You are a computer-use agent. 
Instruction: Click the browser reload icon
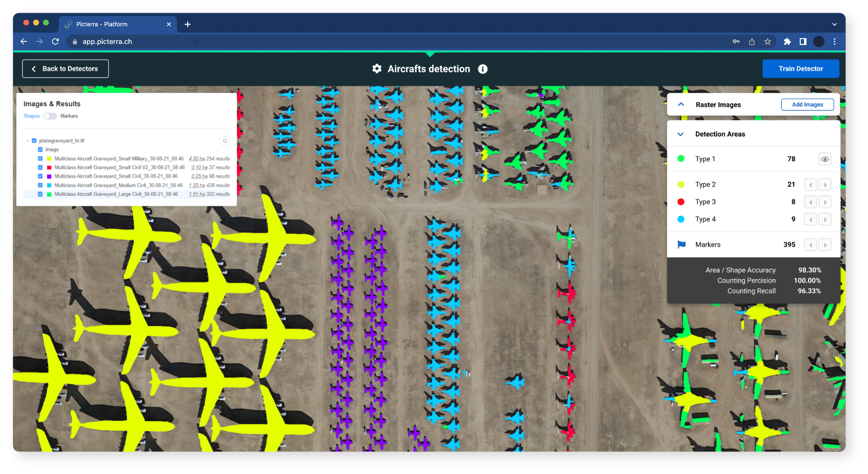point(55,41)
